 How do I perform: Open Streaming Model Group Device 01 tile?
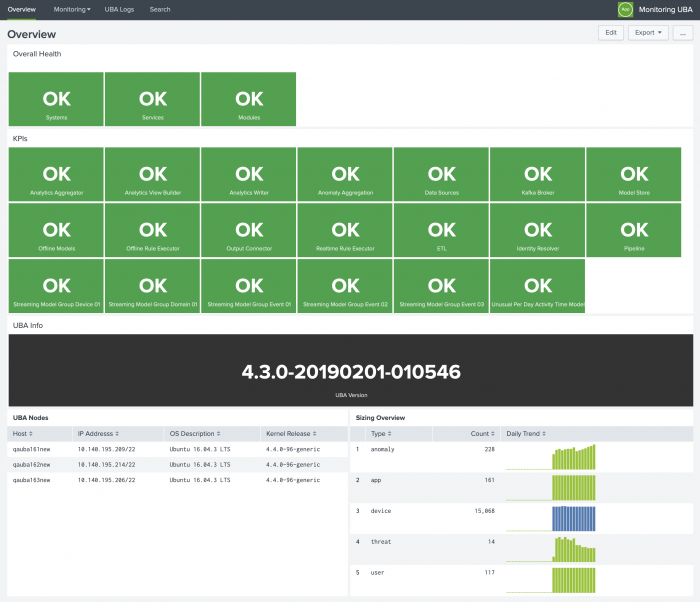point(56,286)
